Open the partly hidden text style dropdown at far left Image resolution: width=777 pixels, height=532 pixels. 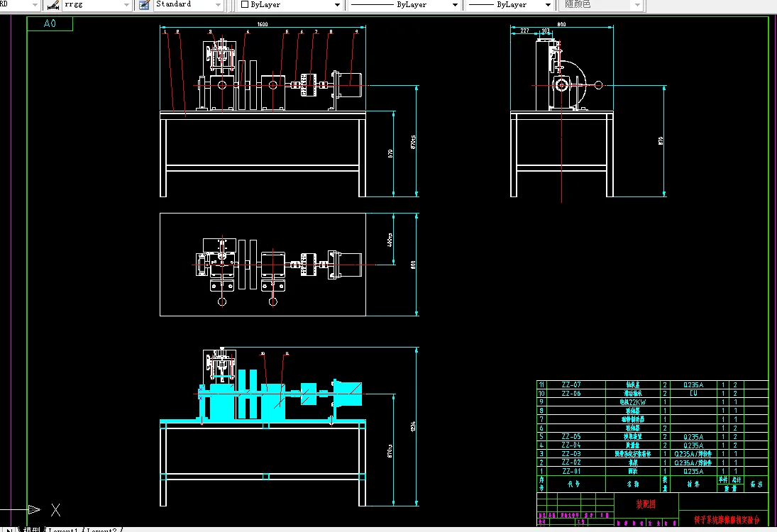tap(35, 5)
